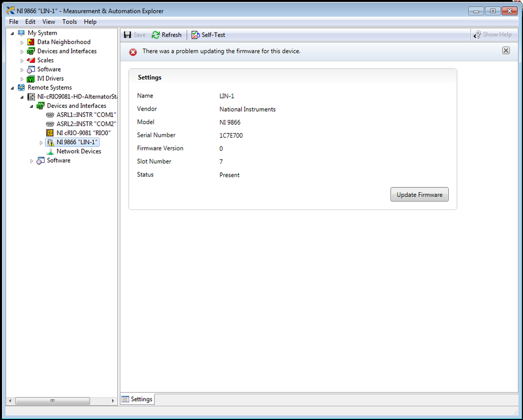Select the NI cRIO-9081 "RIO0" tree item
Screen dimensions: 523x420
click(83, 133)
